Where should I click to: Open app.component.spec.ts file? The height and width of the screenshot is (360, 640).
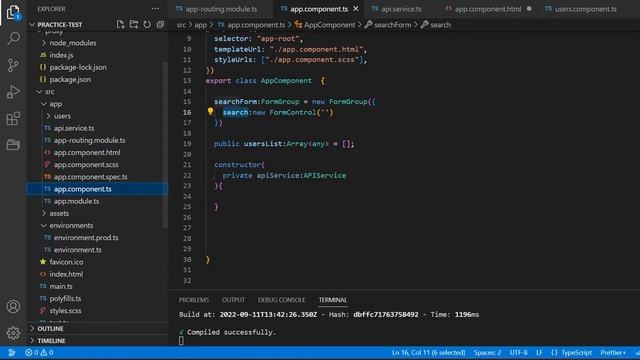click(x=90, y=177)
